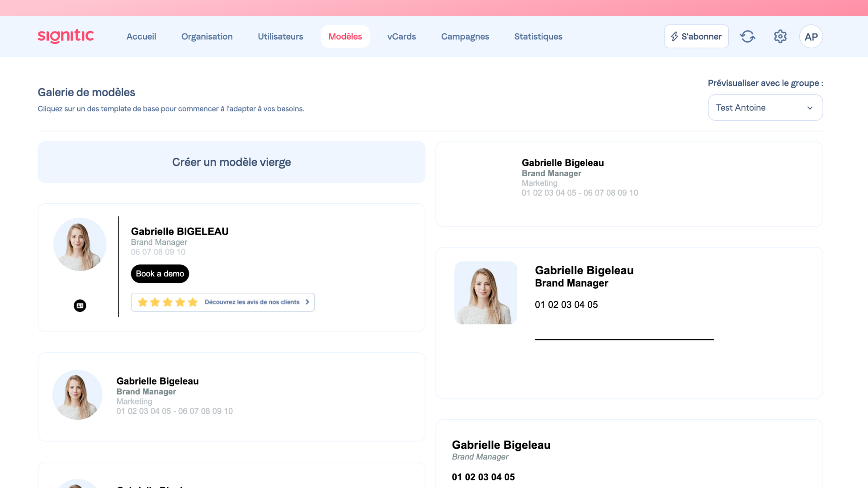Open settings via gear icon
The height and width of the screenshot is (488, 868).
[780, 37]
